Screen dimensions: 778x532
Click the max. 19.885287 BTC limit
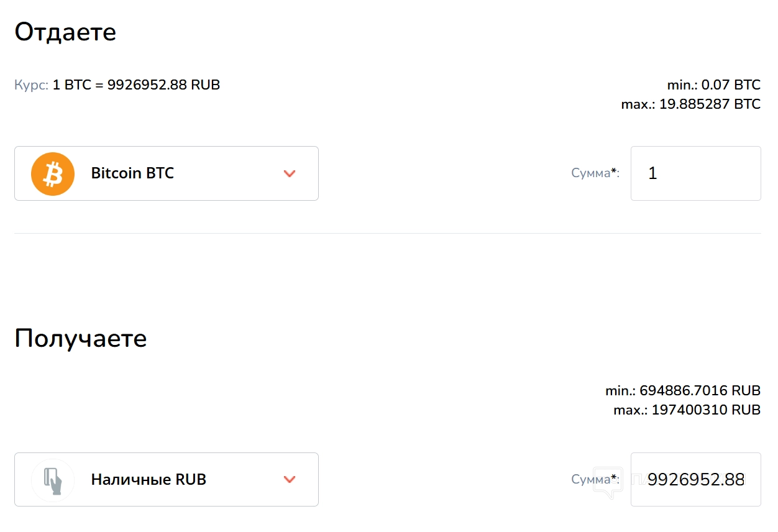click(690, 104)
